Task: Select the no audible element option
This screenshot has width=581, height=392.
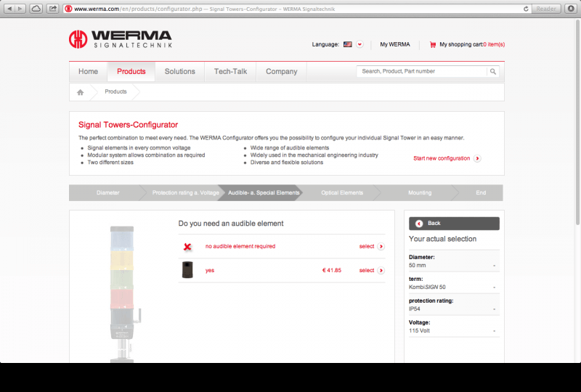Action: coord(367,246)
